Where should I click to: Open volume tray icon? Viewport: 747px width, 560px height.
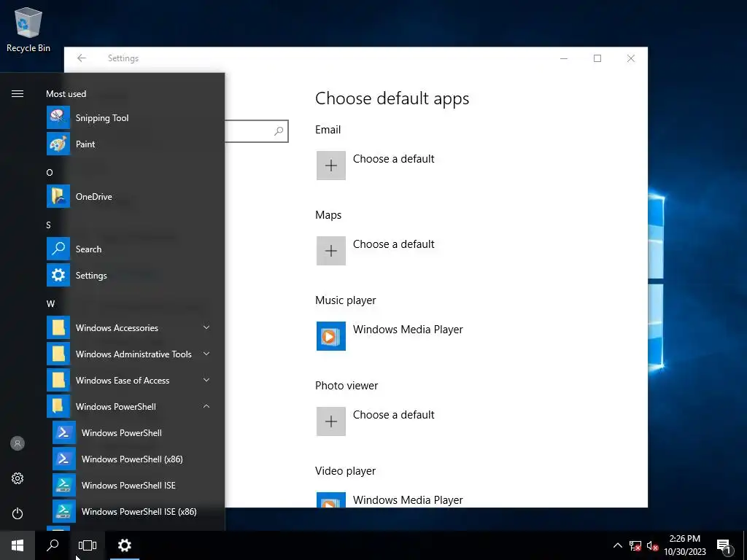(652, 545)
